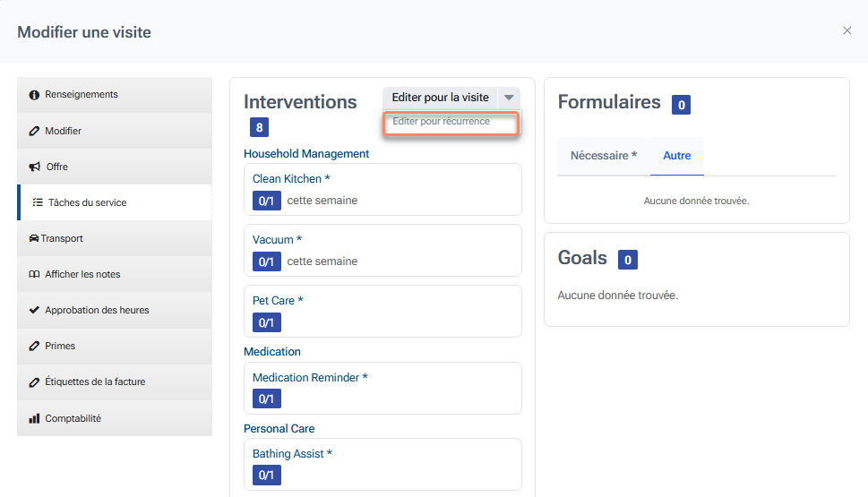Select the Autre tab

(x=677, y=156)
